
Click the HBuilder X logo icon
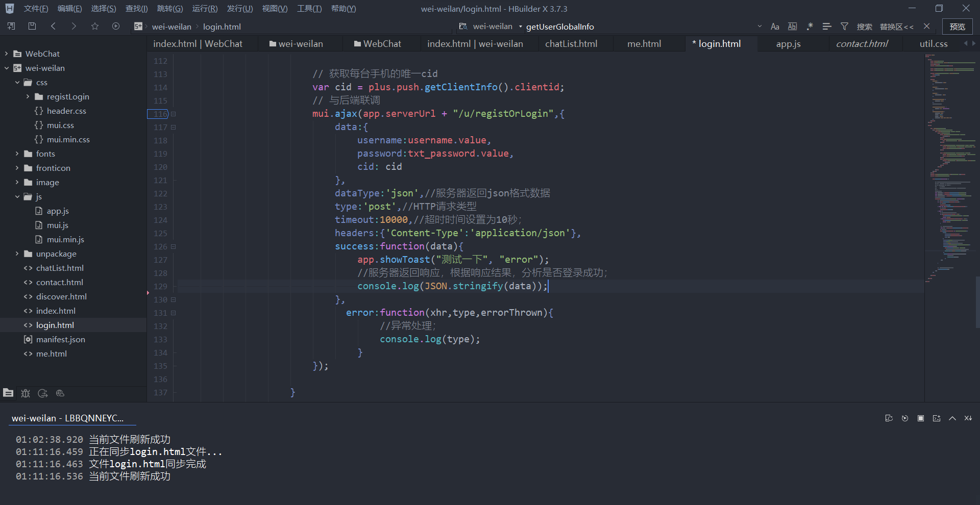pyautogui.click(x=10, y=9)
